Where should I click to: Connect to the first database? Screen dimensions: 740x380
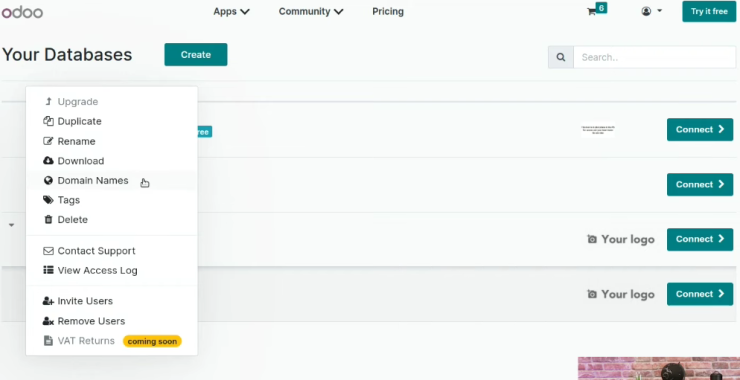(x=700, y=130)
